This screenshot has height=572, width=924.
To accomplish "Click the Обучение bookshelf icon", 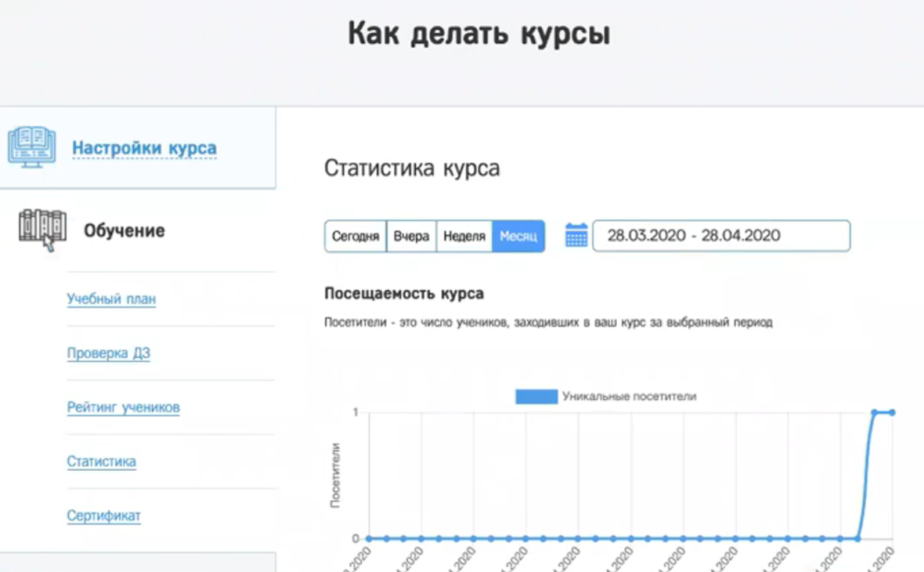I will pos(42,230).
